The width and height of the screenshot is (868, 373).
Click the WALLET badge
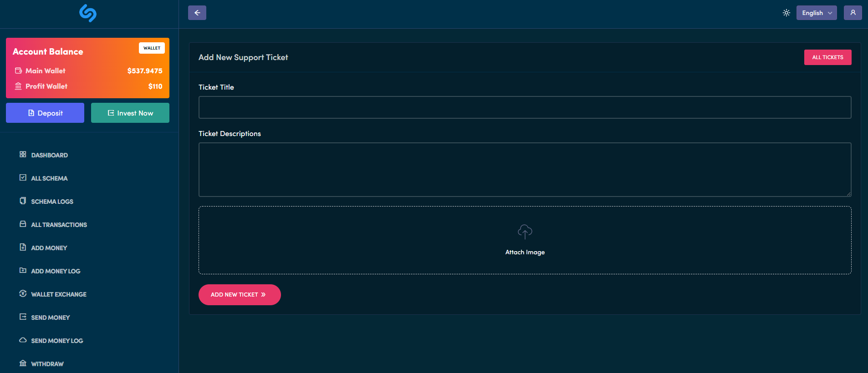(152, 48)
